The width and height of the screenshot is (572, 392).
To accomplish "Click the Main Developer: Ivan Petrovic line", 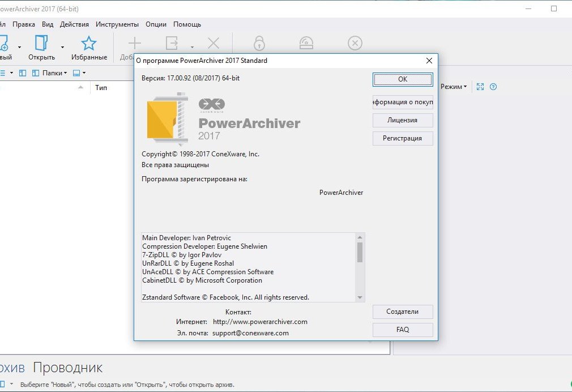I will coord(186,238).
